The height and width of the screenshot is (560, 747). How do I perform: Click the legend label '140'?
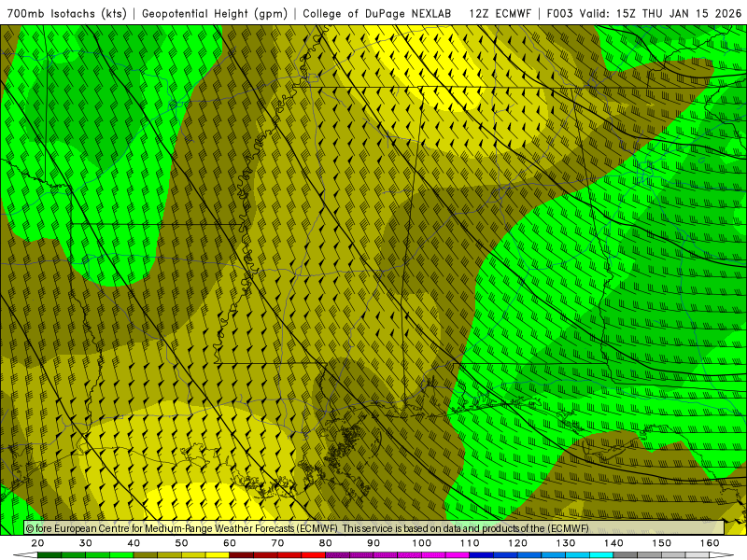pos(613,543)
